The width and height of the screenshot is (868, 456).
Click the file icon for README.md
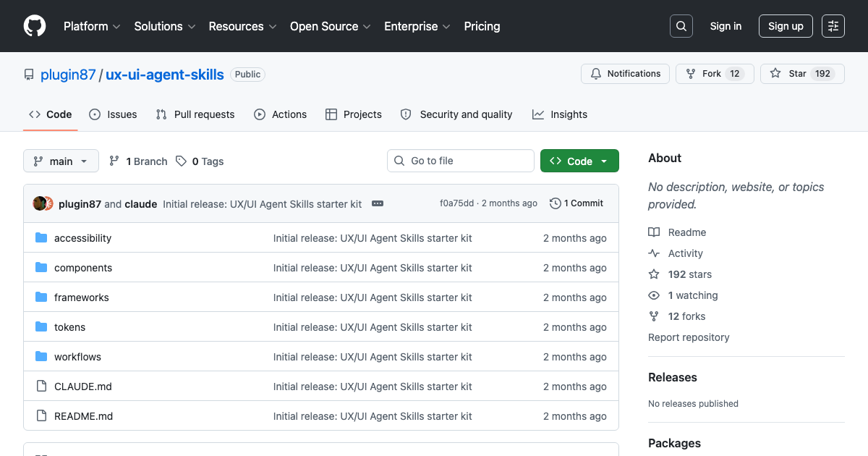pyautogui.click(x=41, y=416)
